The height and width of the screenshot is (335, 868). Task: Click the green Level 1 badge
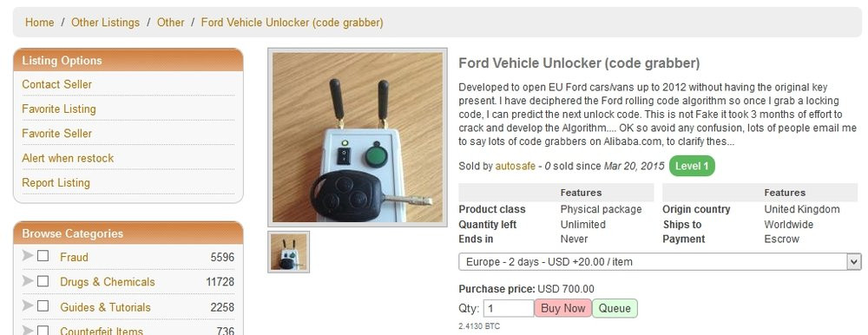tap(692, 166)
